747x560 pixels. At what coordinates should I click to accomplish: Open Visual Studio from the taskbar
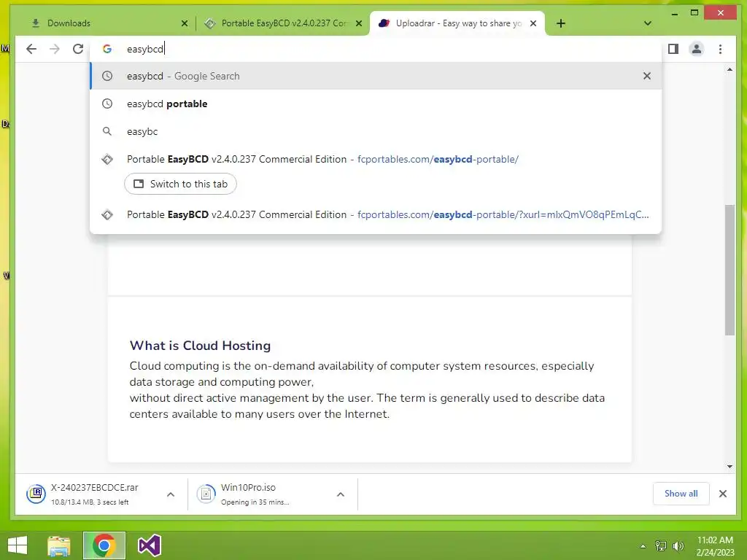point(150,545)
